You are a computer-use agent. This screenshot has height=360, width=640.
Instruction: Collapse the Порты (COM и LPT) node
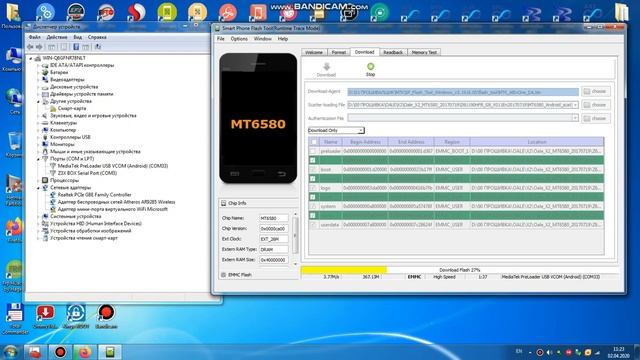[x=39, y=159]
